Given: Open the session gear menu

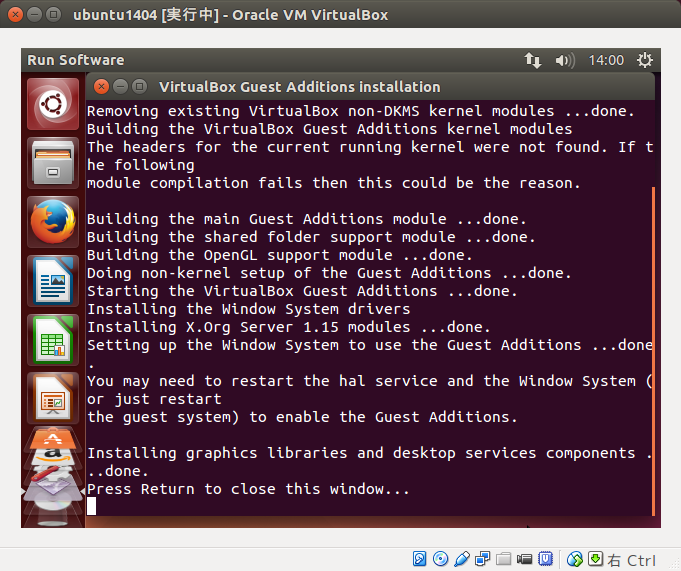Looking at the screenshot, I should pyautogui.click(x=645, y=60).
